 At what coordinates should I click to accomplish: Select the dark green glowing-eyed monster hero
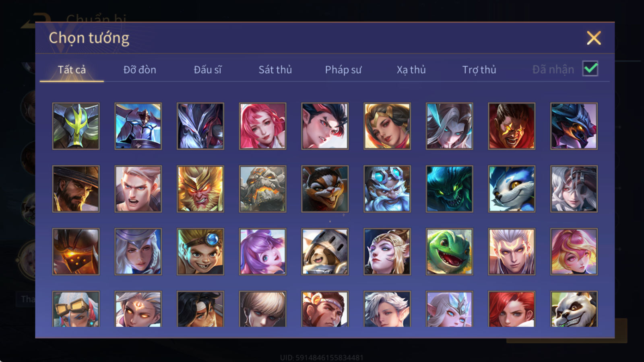[449, 189]
